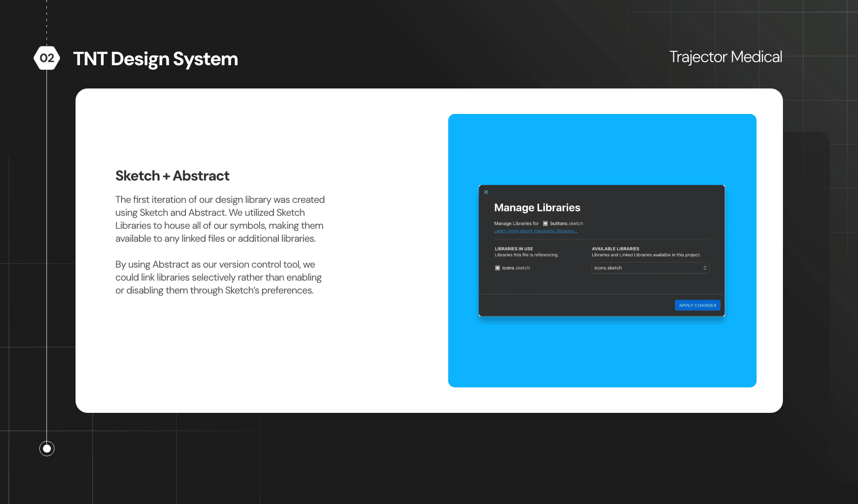Click the Sketch + Abstract section heading
The image size is (858, 504).
(172, 176)
